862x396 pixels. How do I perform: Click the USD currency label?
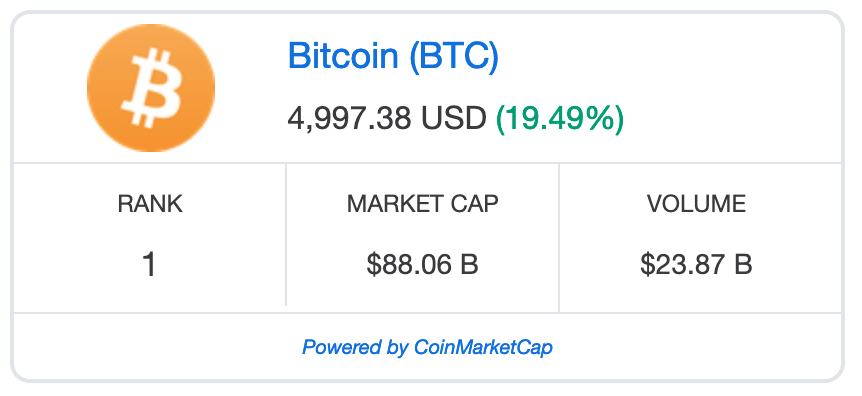click(x=454, y=118)
